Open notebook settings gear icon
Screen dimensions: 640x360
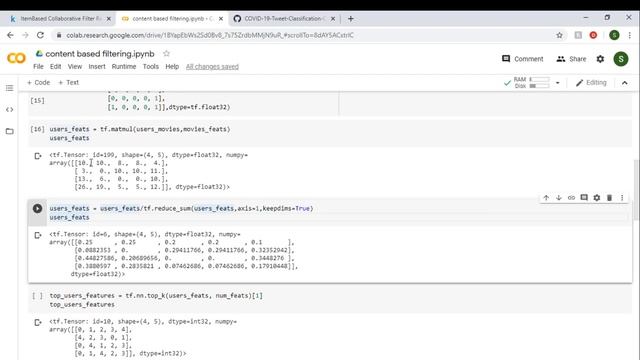[600, 59]
